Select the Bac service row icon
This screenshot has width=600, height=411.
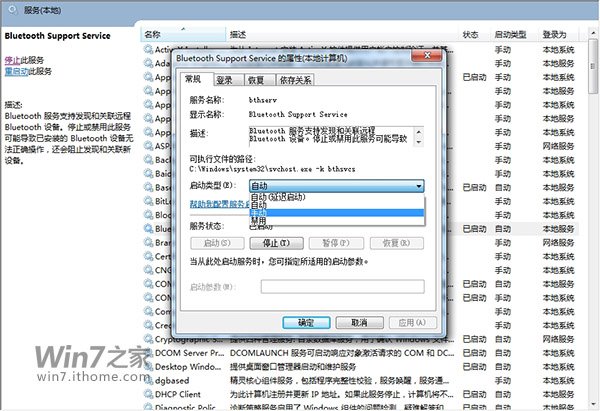(148, 160)
